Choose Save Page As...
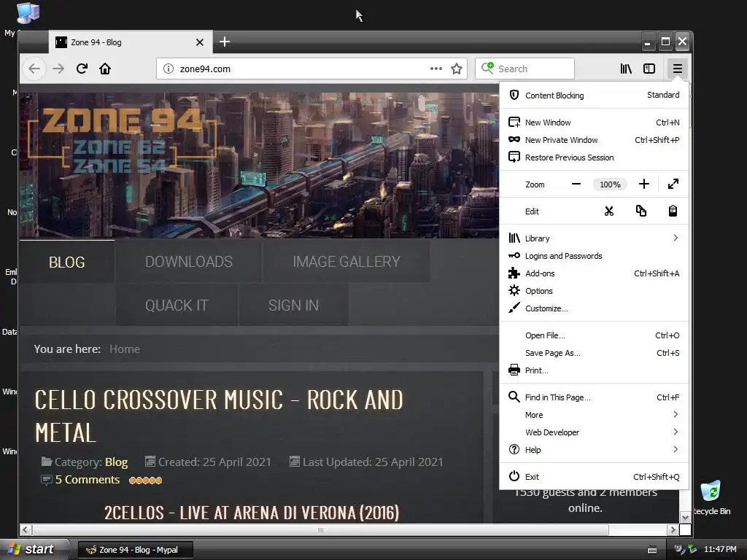This screenshot has height=560, width=747. (x=594, y=353)
